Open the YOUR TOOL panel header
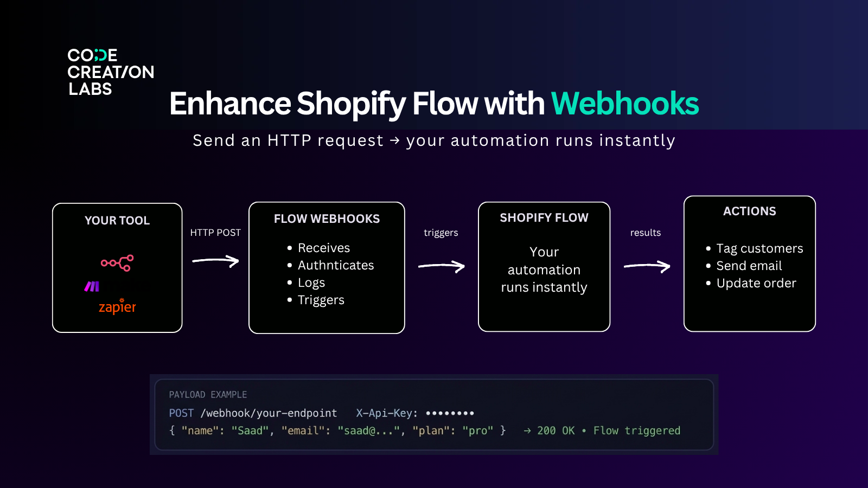 (117, 221)
